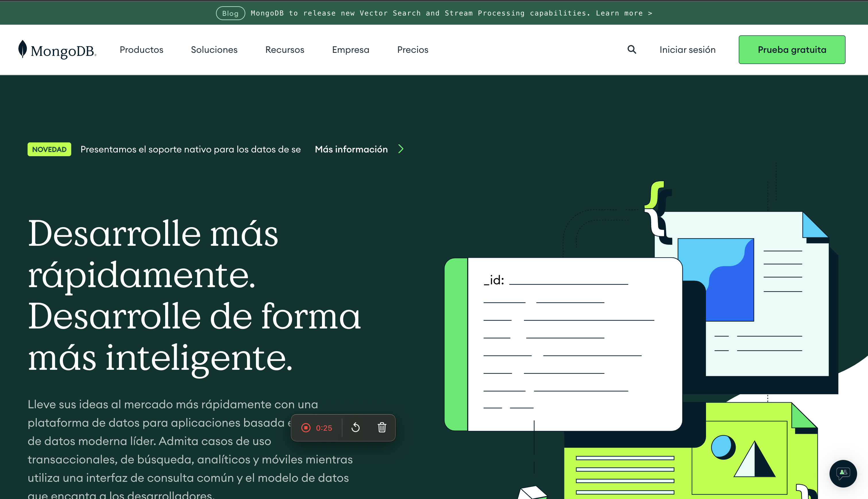Viewport: 868px width, 499px height.
Task: Click the NOVEDAD green badge
Action: [x=49, y=149]
